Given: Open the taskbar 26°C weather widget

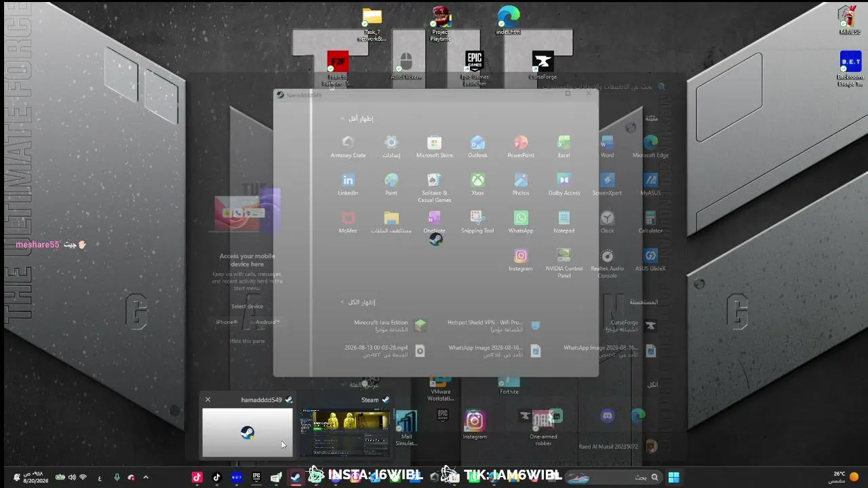Looking at the screenshot, I should (x=846, y=477).
